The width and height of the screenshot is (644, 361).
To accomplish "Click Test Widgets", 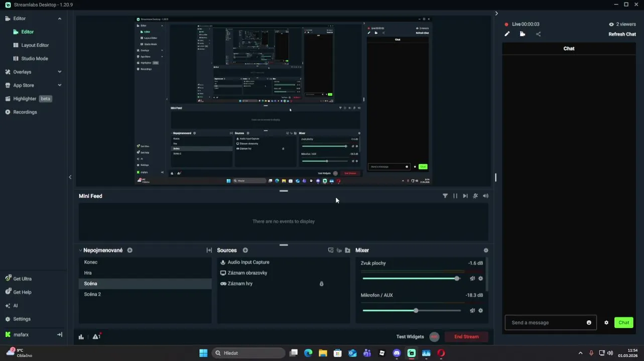I will tap(410, 336).
